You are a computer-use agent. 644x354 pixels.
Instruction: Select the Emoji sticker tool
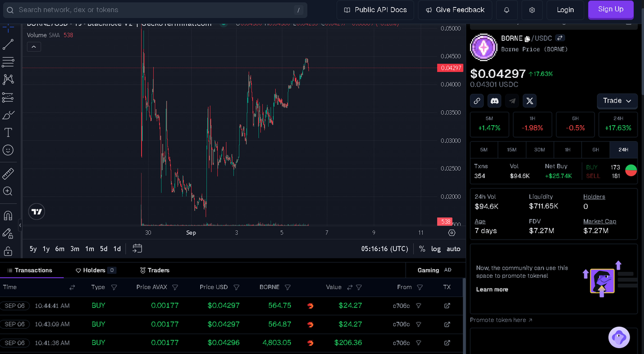8,150
